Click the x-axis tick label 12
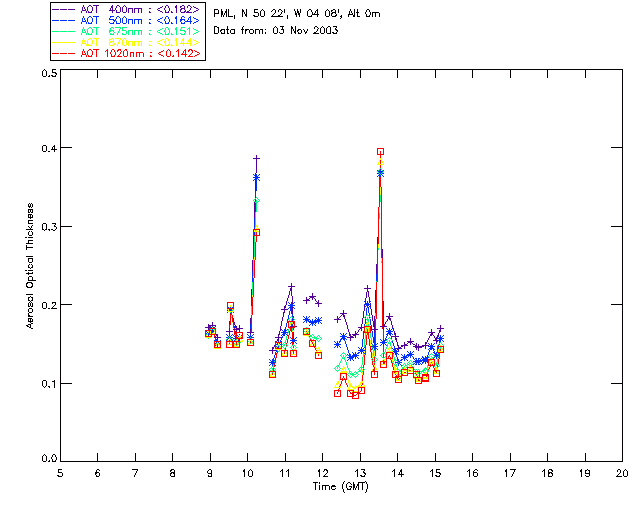Screen dimensions: 640x512 (322, 473)
